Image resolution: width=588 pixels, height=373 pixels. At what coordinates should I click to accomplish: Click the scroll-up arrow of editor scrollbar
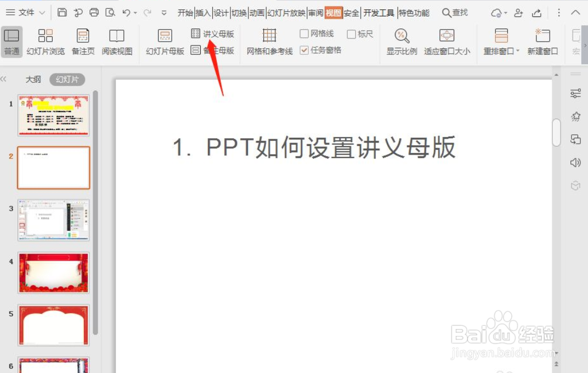[556, 75]
